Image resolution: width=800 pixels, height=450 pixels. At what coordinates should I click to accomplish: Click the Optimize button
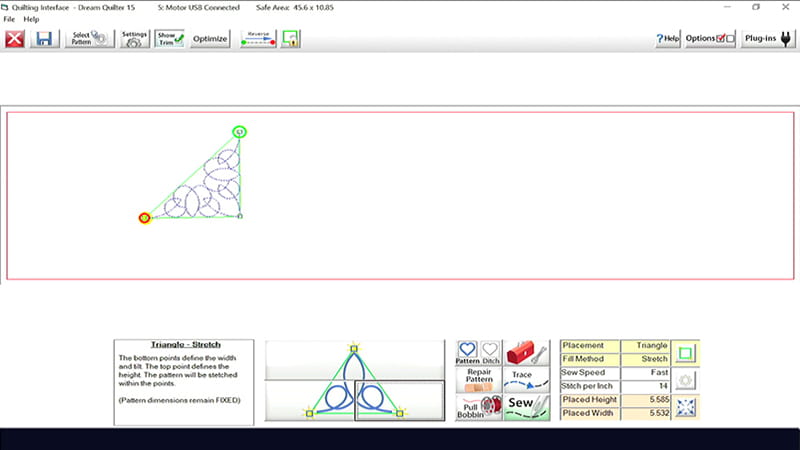tap(210, 39)
